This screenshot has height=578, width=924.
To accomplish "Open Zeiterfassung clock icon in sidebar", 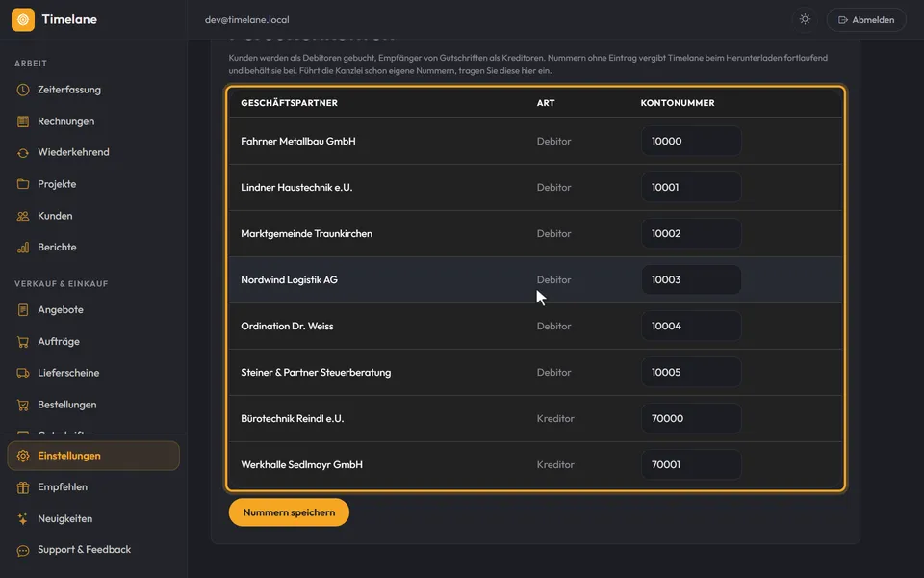I will coord(23,90).
